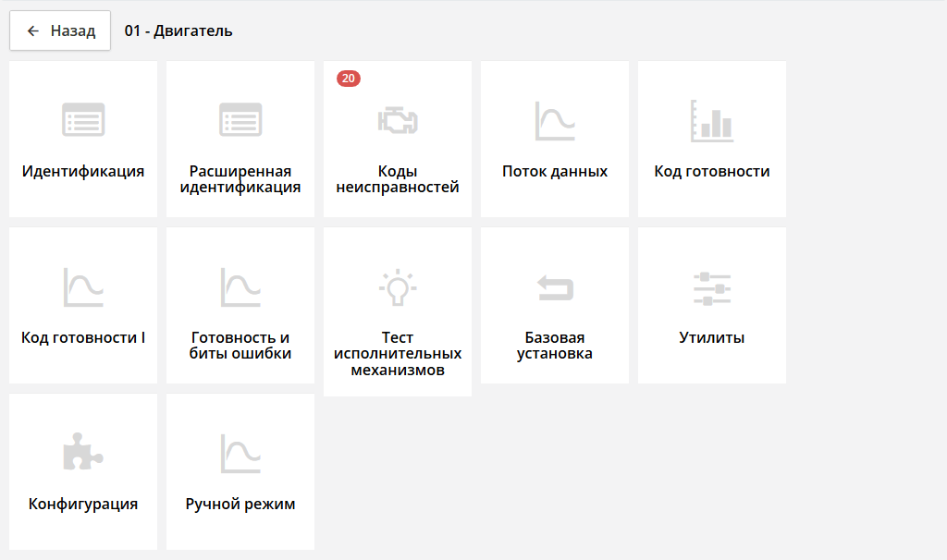Click the Поток данных text label
The height and width of the screenshot is (560, 947).
(555, 171)
